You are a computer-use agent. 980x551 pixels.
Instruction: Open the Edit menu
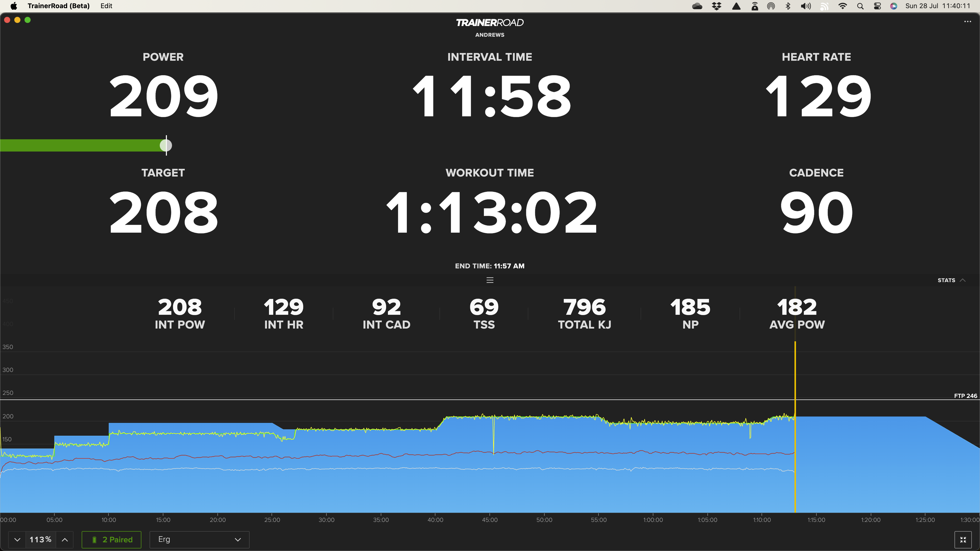[106, 6]
